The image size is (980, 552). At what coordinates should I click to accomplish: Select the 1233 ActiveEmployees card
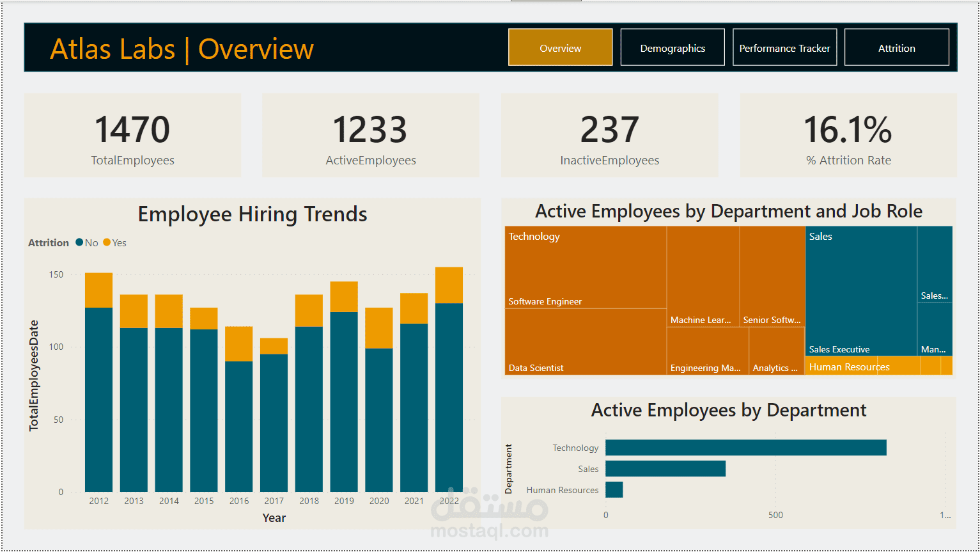coord(371,135)
